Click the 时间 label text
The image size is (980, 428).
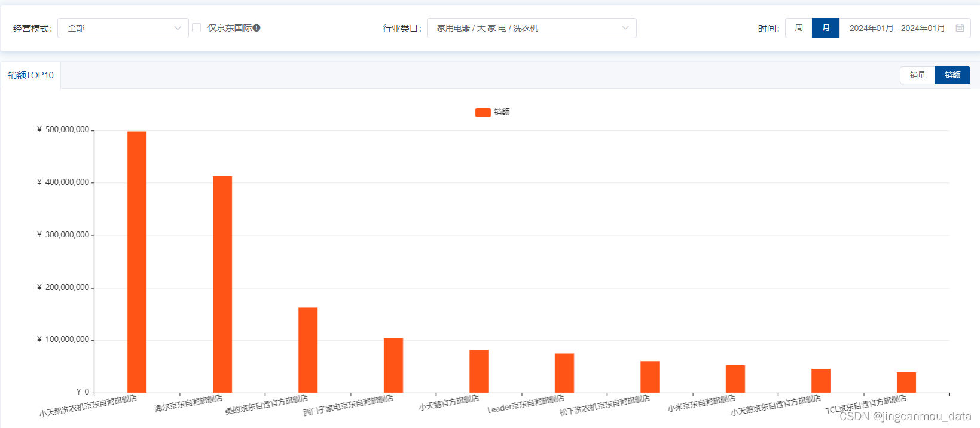(x=769, y=29)
